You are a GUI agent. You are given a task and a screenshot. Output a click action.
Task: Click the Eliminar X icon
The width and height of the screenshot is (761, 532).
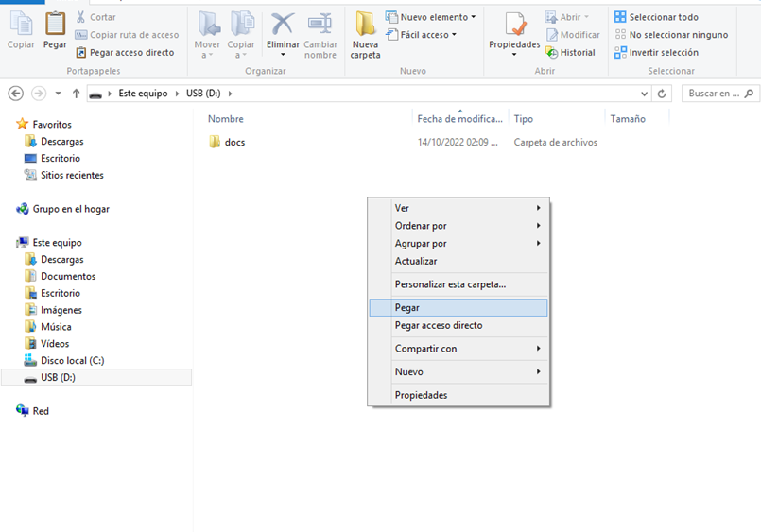coord(283,24)
